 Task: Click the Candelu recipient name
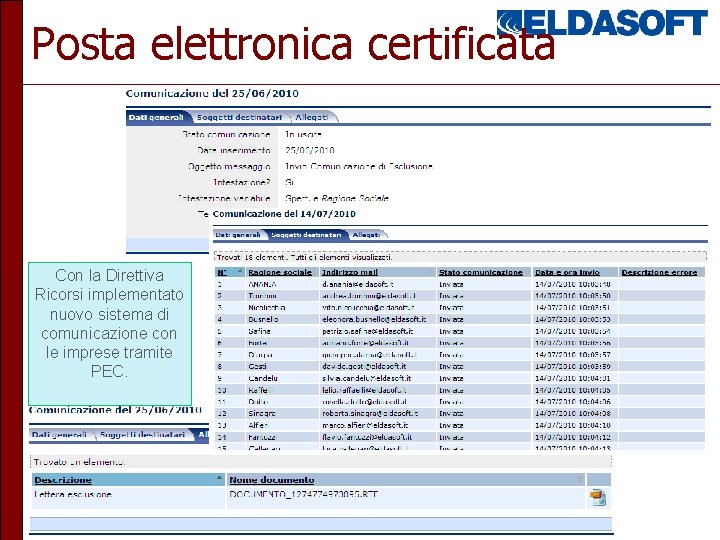pos(263,378)
